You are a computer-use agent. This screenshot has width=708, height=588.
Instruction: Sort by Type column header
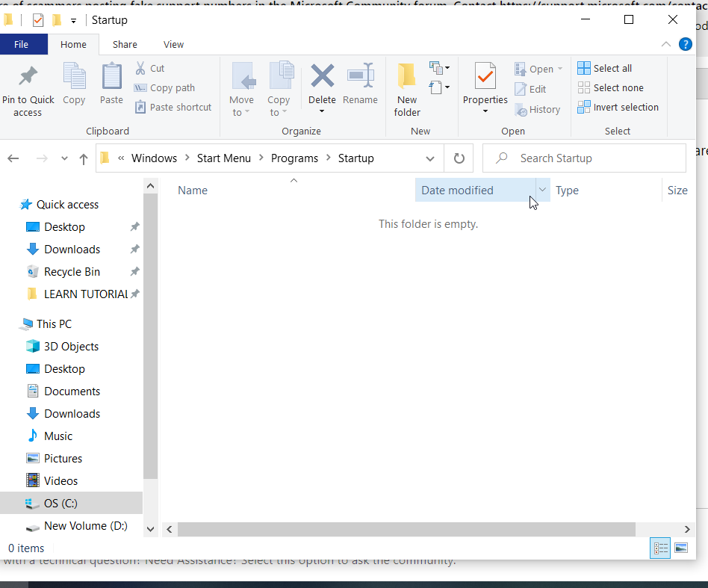click(567, 190)
